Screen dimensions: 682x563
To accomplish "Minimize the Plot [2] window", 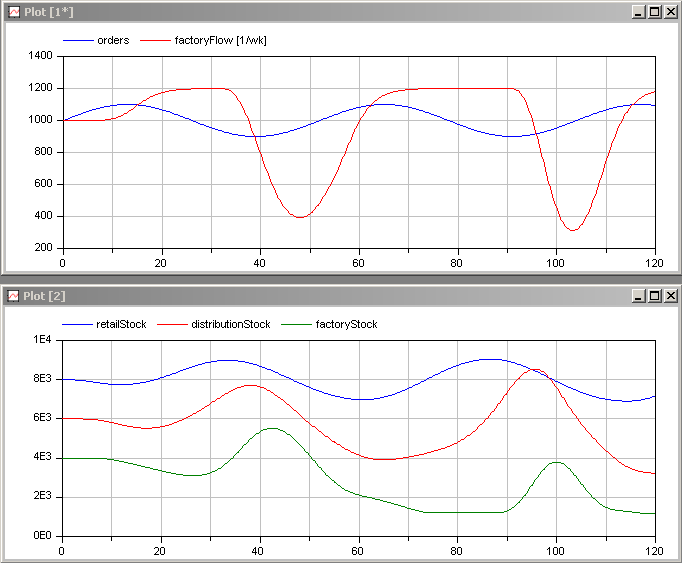I will click(639, 296).
